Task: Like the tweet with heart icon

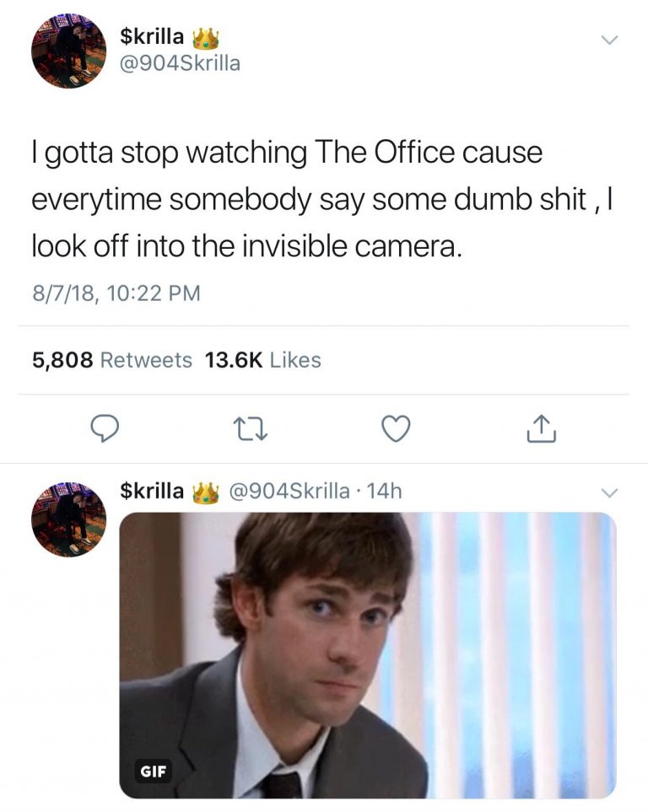Action: pos(396,429)
